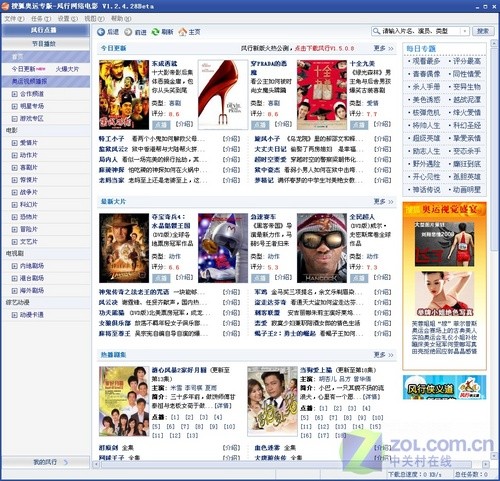Expand the 内地剧场 node

point(14,266)
